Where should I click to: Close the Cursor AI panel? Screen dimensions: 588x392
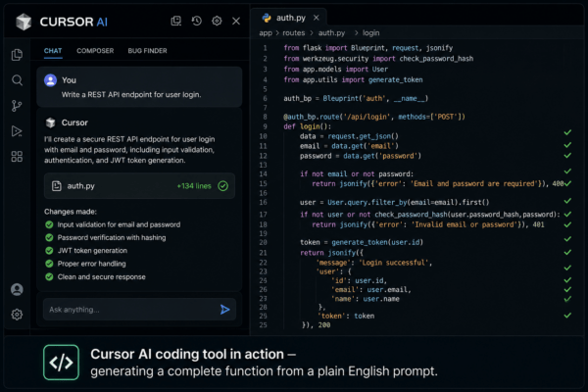236,21
